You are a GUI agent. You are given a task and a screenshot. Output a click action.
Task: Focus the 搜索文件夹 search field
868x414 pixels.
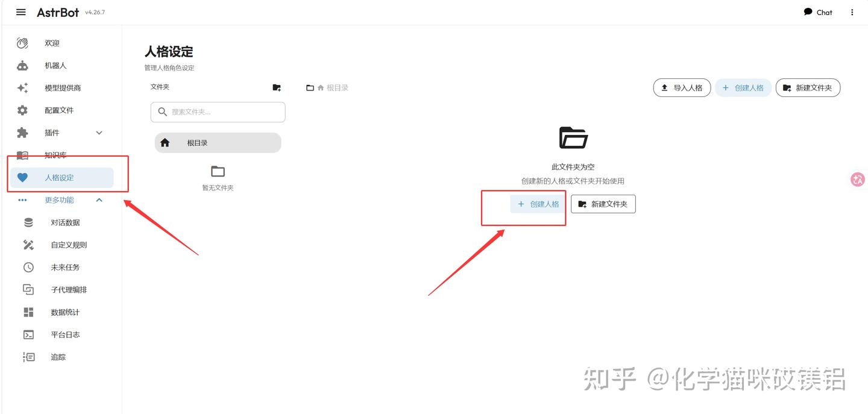[x=218, y=112]
